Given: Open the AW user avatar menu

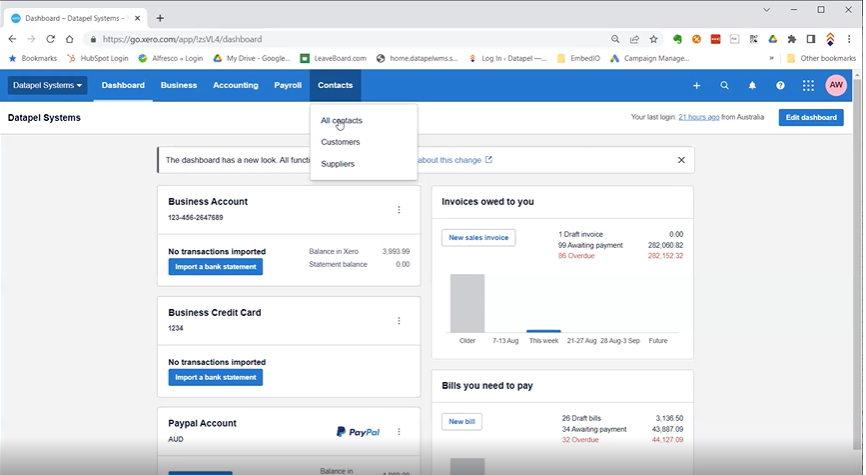Looking at the screenshot, I should [836, 85].
